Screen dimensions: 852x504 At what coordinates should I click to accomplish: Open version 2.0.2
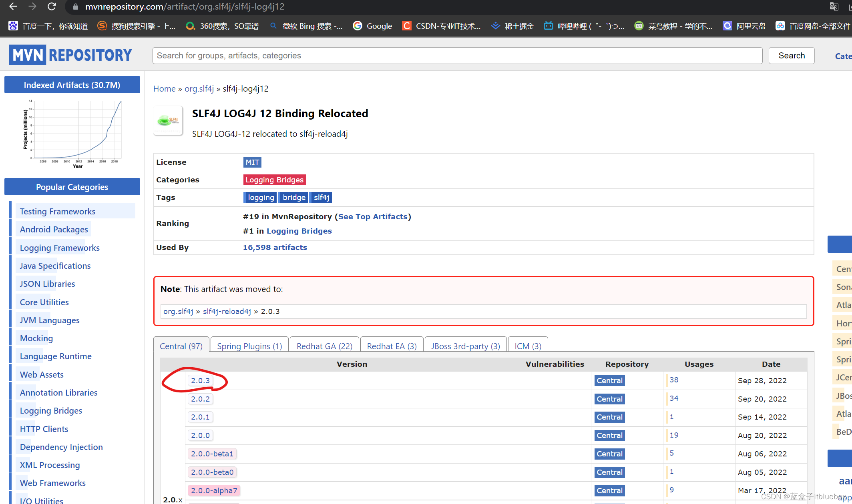[200, 399]
